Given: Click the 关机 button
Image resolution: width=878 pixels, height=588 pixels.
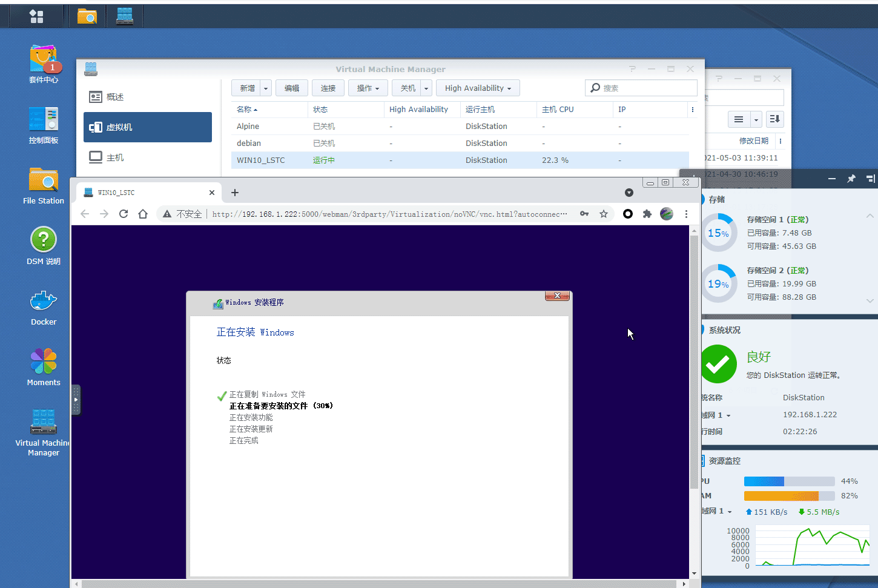Looking at the screenshot, I should click(408, 88).
